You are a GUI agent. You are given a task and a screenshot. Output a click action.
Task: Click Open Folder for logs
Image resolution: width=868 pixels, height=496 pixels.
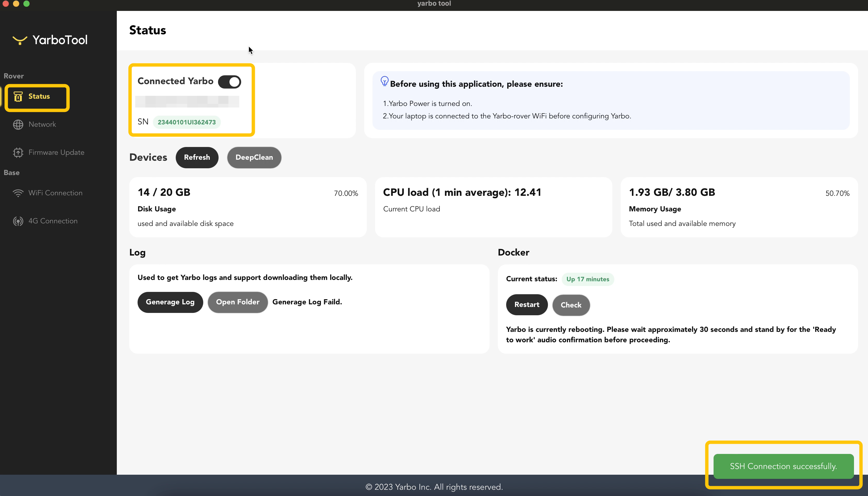pos(238,302)
